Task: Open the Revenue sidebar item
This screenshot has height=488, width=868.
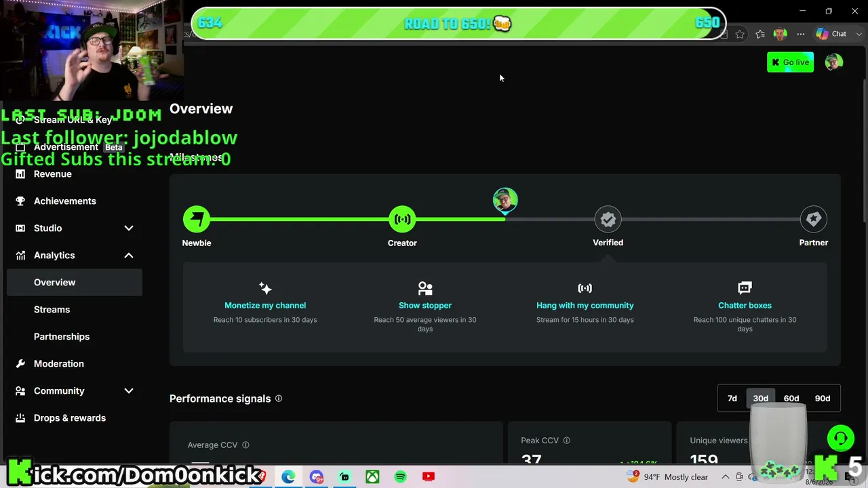Action: click(75, 174)
